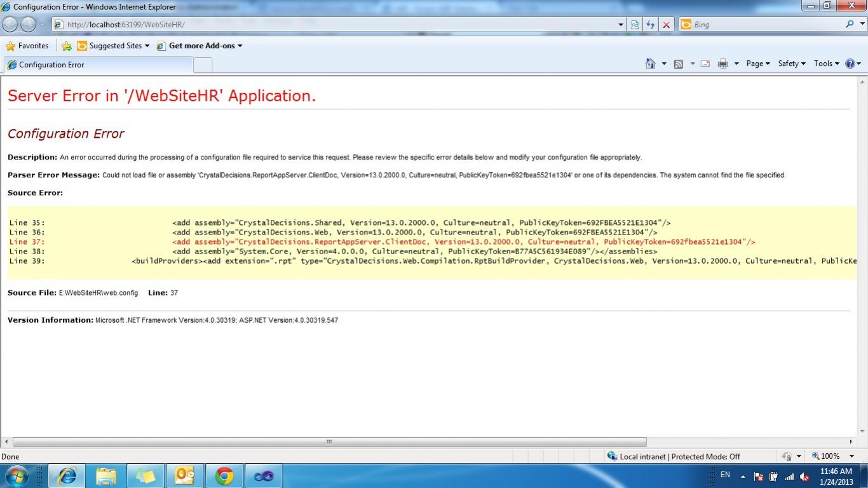Click the search magnifier icon

point(850,24)
